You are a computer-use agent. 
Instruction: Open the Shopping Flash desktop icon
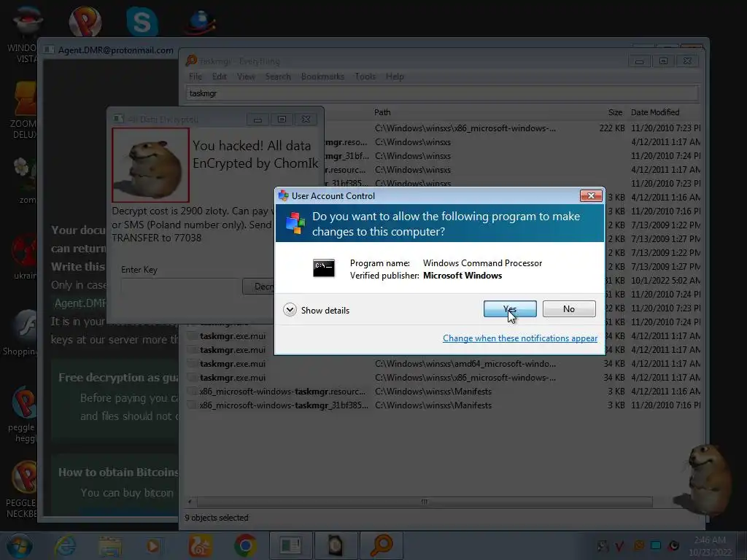coord(20,333)
